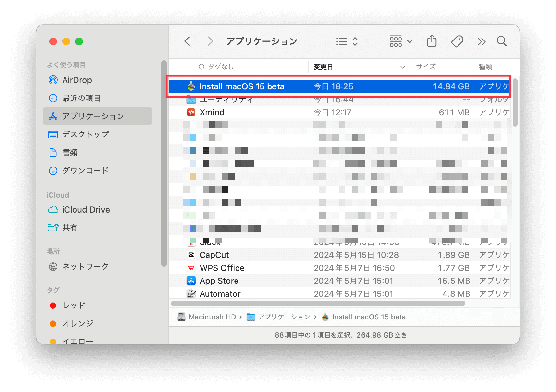
Task: Open 書類 in the sidebar
Action: tap(97, 152)
